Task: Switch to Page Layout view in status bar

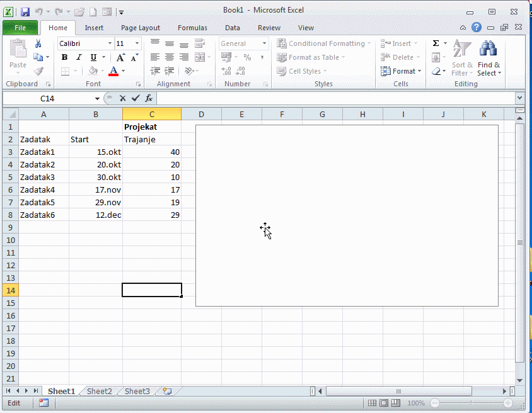Action: (384, 403)
